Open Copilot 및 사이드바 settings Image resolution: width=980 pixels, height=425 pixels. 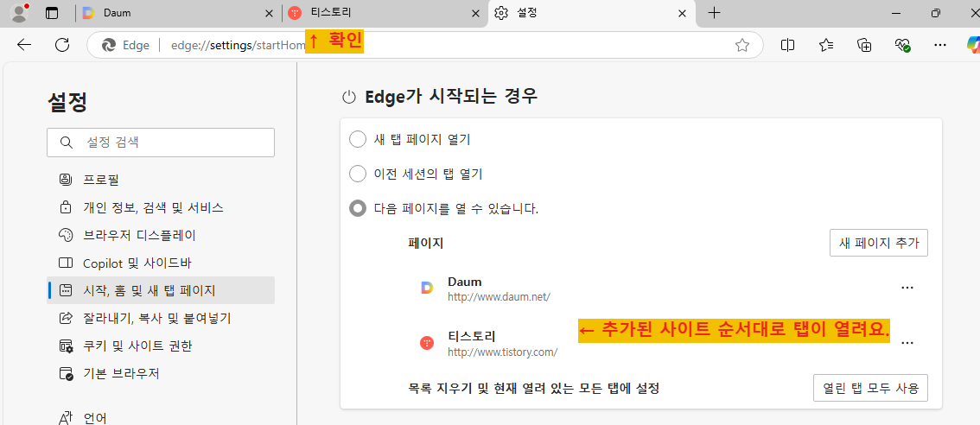pyautogui.click(x=161, y=263)
